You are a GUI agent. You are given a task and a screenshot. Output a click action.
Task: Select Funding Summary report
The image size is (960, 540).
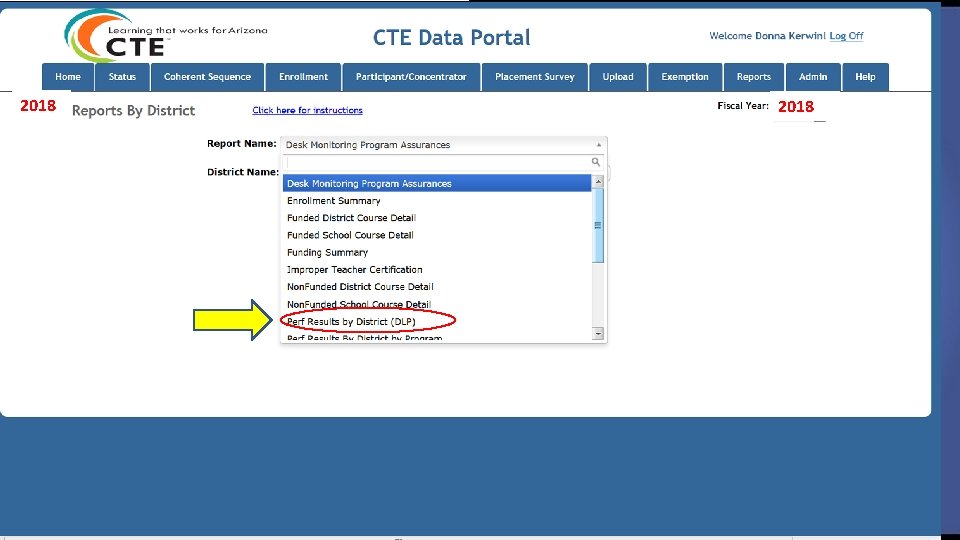[x=437, y=252]
